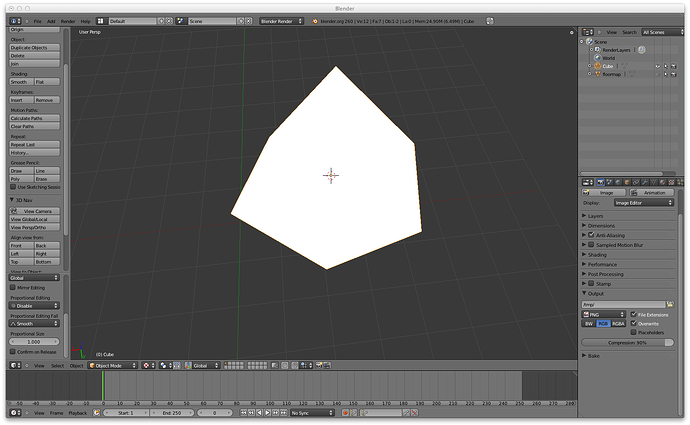
Task: Toggle visibility eye for Cube in outliner
Action: point(658,66)
